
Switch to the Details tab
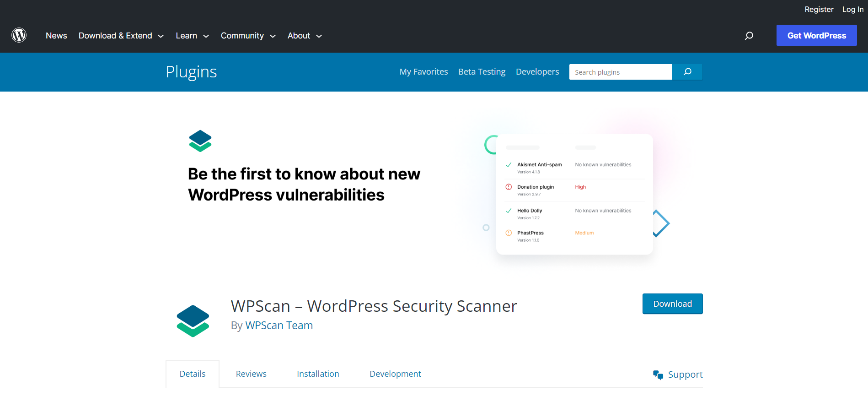[193, 374]
